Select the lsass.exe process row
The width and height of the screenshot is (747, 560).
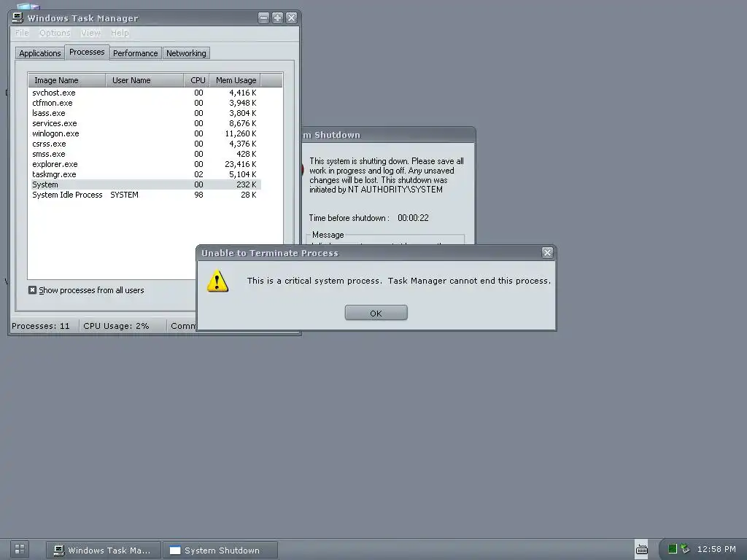click(x=146, y=113)
